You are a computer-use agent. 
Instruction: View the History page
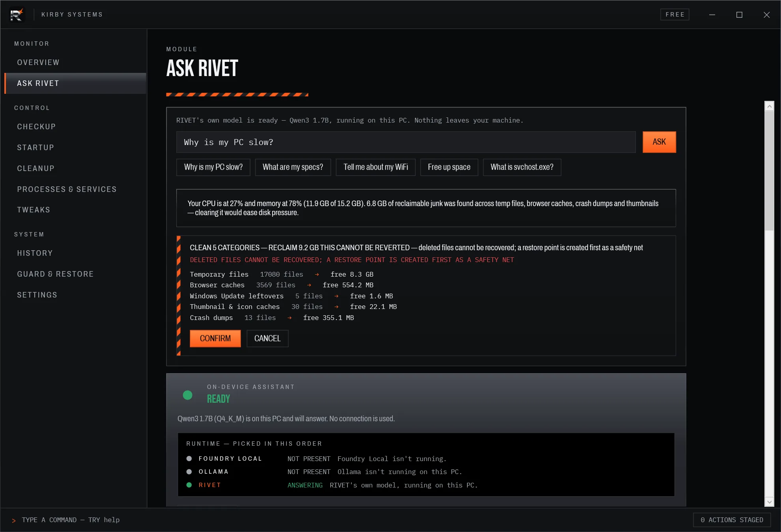coord(75,253)
